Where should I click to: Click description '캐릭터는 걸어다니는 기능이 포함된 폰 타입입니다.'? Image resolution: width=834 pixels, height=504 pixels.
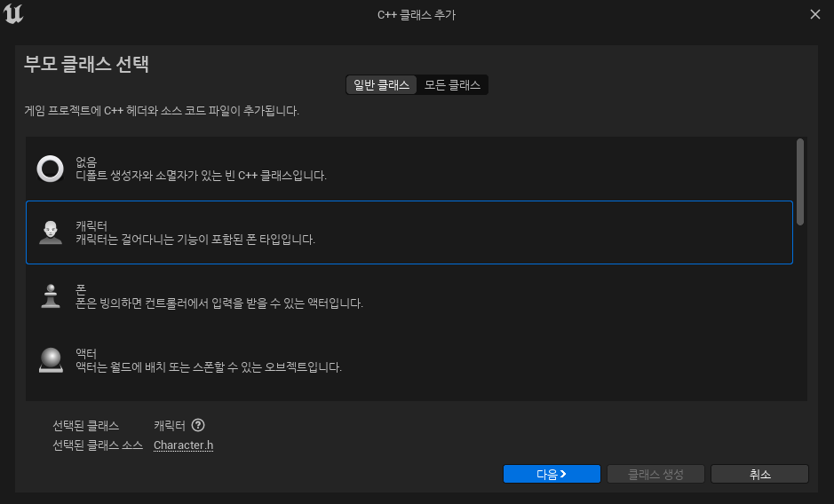coord(195,240)
